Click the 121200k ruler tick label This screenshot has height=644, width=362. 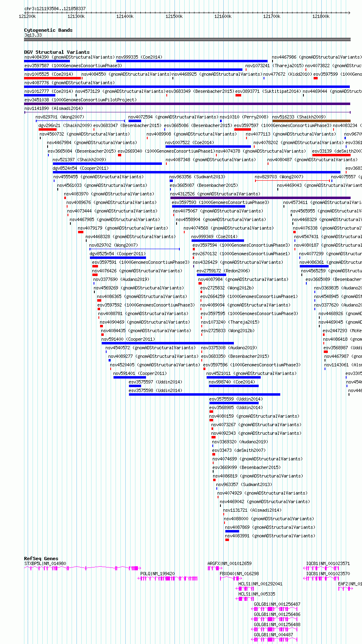pyautogui.click(x=27, y=16)
